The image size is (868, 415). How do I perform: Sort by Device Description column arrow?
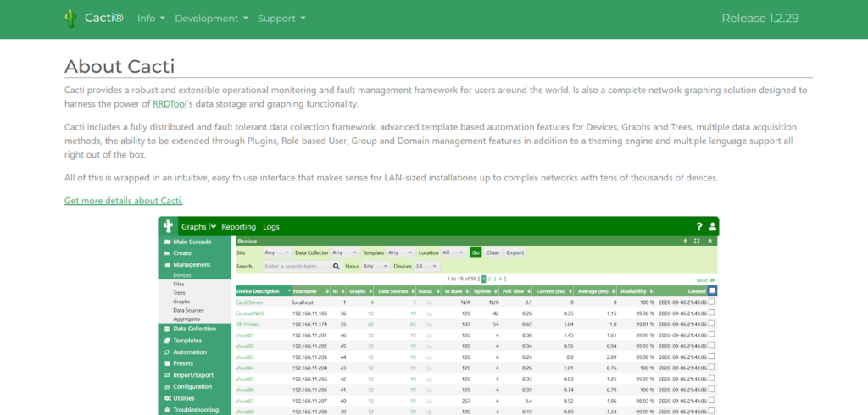289,290
